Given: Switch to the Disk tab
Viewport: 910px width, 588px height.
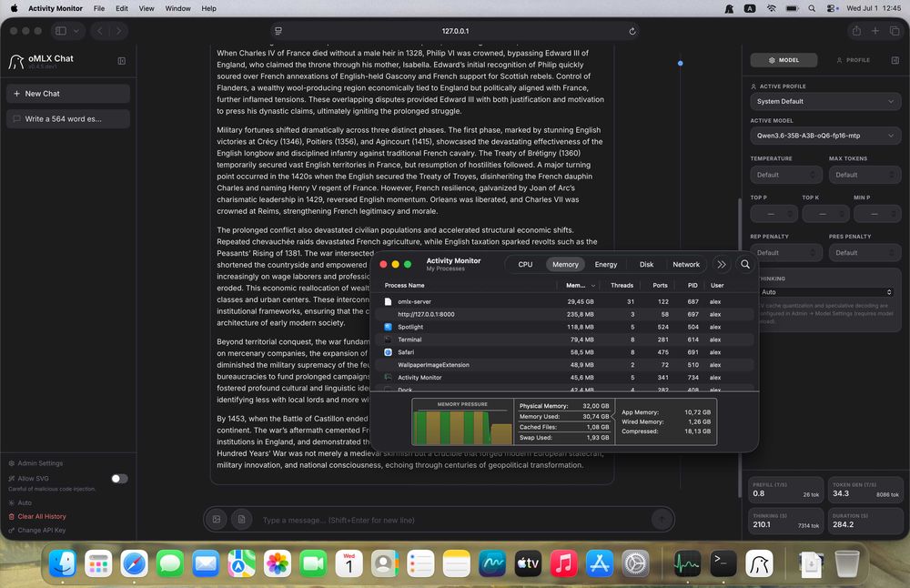Looking at the screenshot, I should (646, 264).
